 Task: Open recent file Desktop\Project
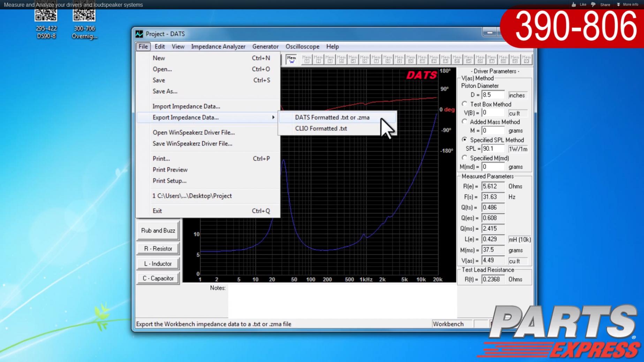[209, 196]
